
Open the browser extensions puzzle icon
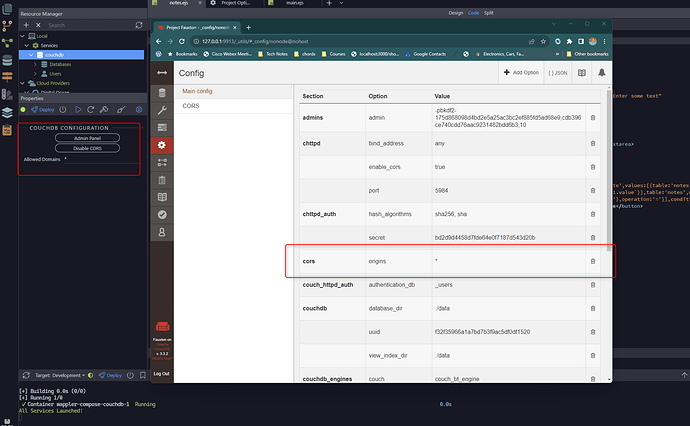(x=569, y=41)
